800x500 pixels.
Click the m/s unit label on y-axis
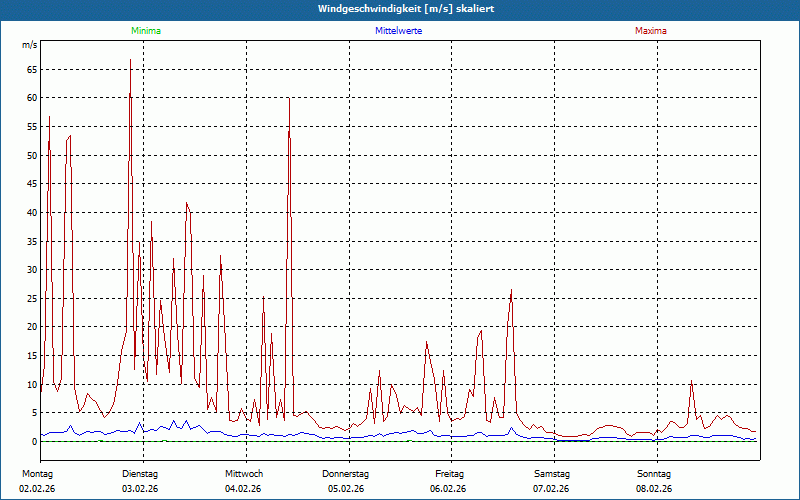point(29,46)
